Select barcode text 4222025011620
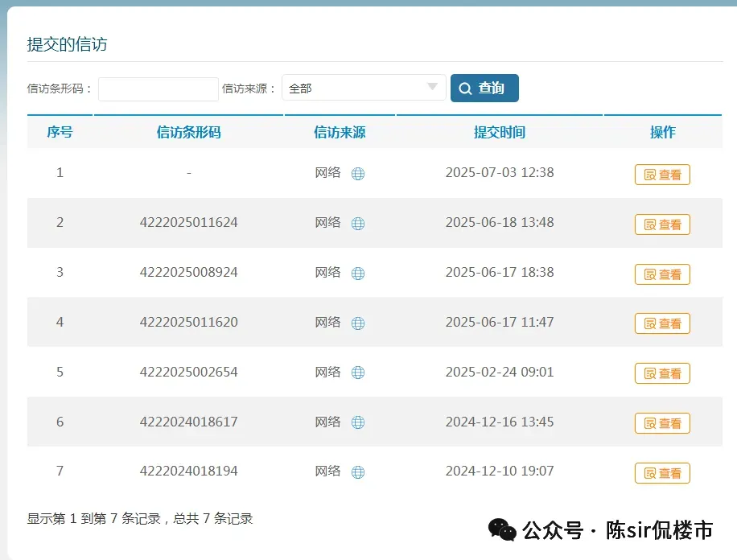737x560 pixels. click(188, 322)
